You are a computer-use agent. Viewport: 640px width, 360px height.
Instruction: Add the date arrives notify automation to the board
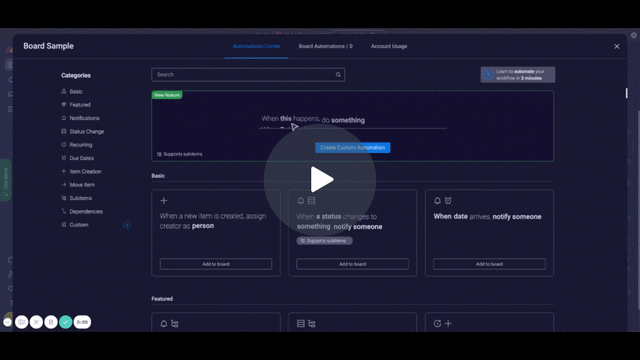(489, 264)
